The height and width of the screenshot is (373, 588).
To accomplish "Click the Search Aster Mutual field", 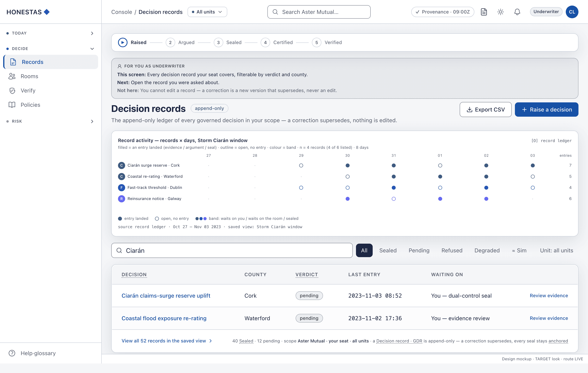I will click(x=319, y=12).
